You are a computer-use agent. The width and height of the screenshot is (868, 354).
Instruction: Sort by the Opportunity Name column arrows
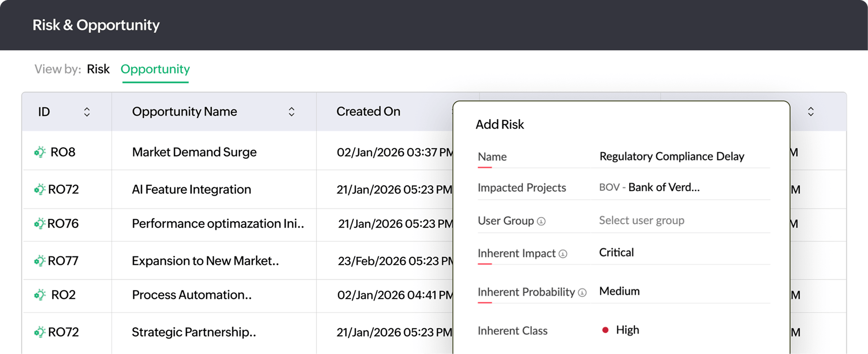[291, 112]
